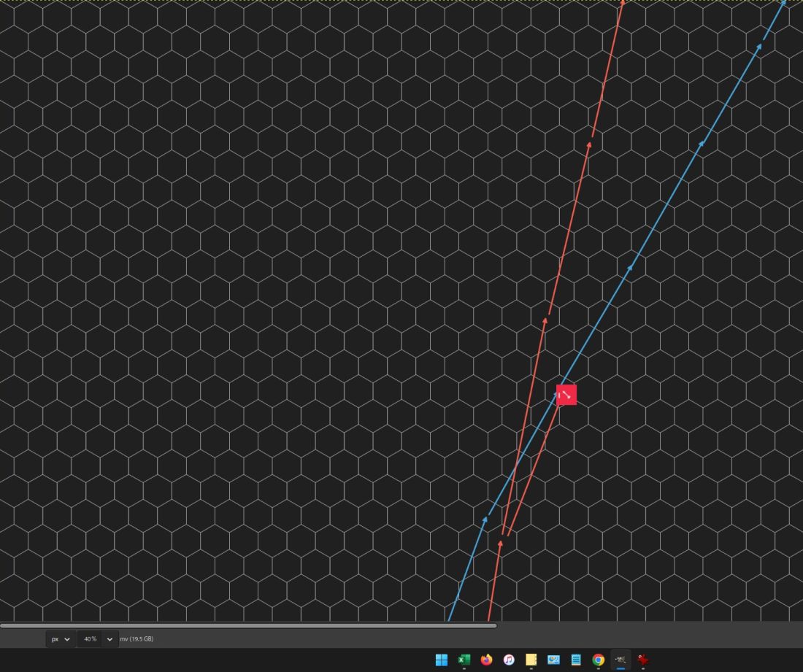Click the horizontal canvas scrollbar
803x672 pixels.
coord(248,625)
